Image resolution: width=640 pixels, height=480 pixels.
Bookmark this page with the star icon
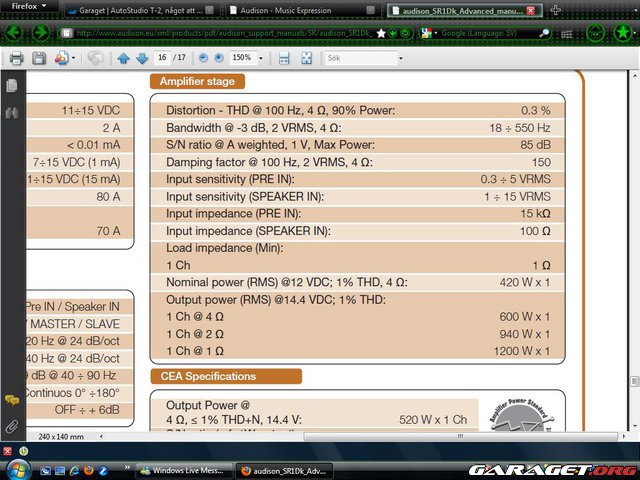(381, 33)
